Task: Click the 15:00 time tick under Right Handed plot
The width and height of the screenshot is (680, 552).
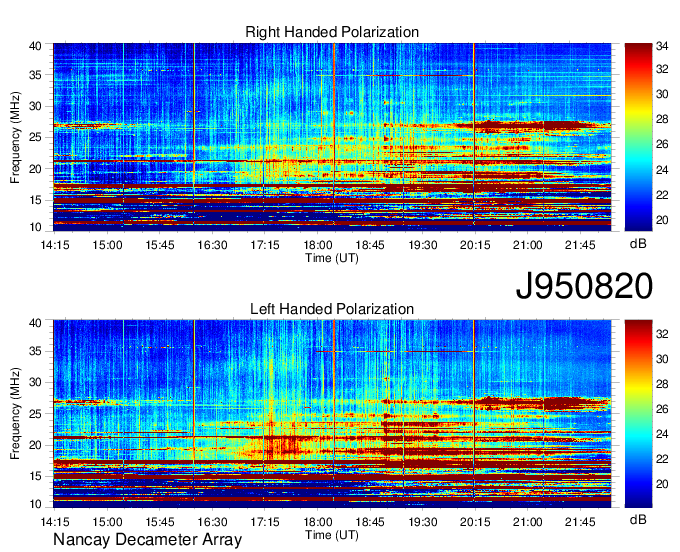Action: 107,245
